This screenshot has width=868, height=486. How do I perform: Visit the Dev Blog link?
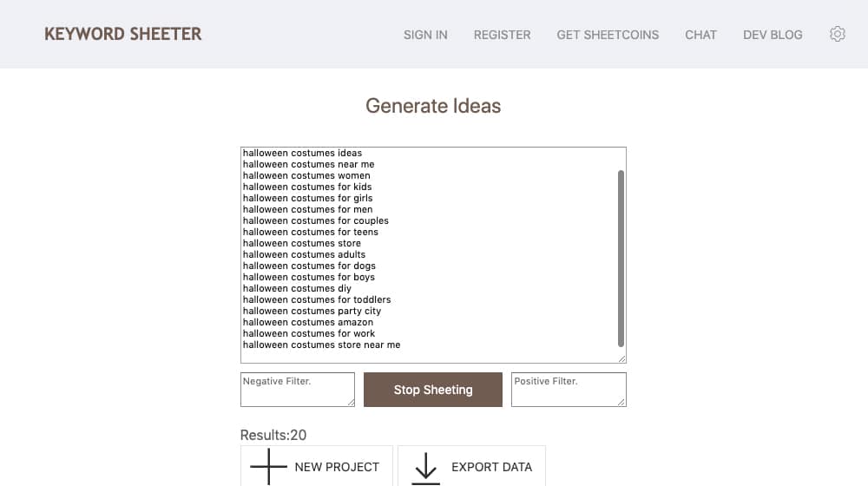773,35
